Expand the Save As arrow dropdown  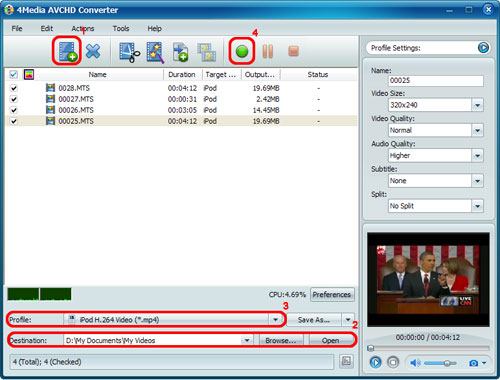(348, 320)
